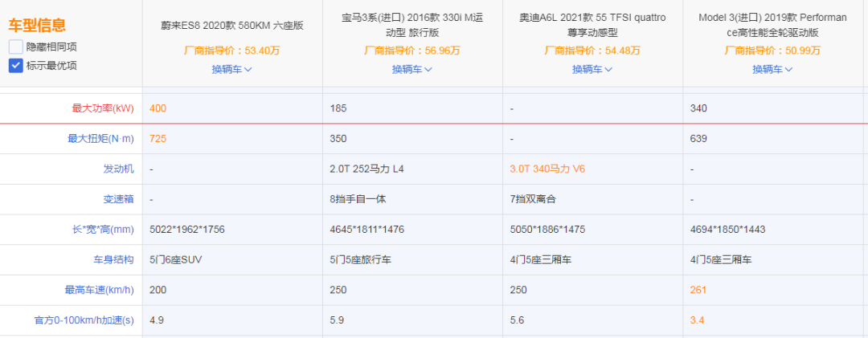The height and width of the screenshot is (338, 868).
Task: Select Model 3 body structure 4门5座三厢车
Action: point(721,259)
